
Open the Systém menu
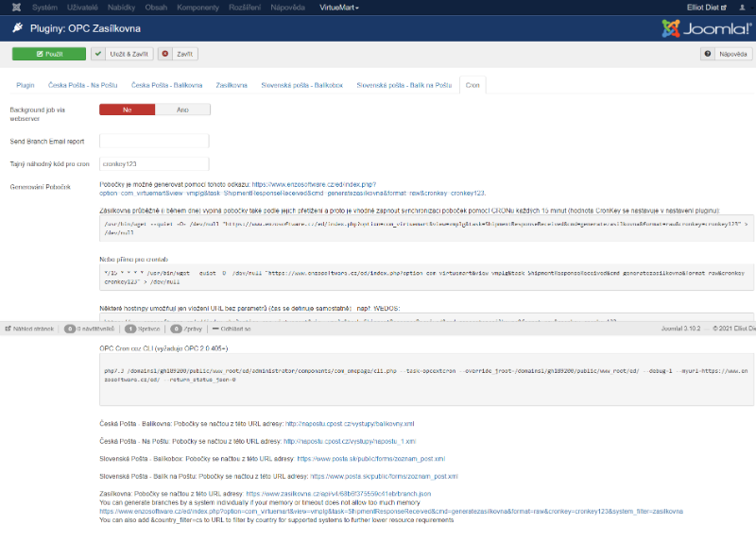point(44,8)
